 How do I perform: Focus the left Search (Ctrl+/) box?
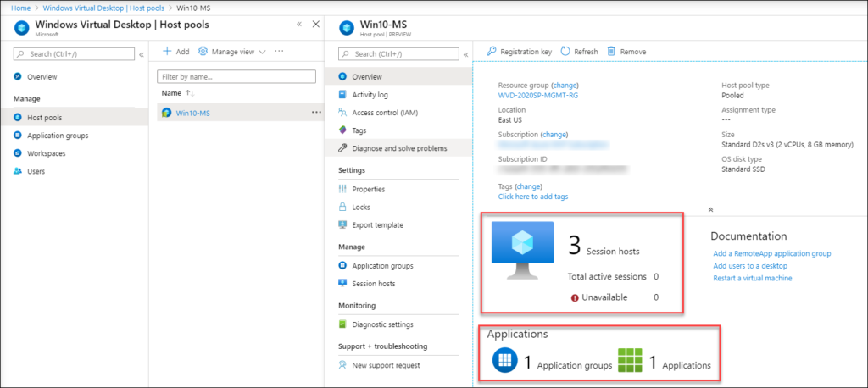click(75, 53)
